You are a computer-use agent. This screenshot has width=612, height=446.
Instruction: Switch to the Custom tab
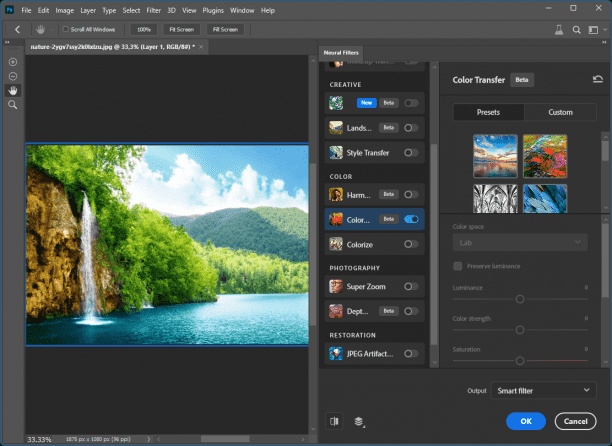click(x=560, y=112)
